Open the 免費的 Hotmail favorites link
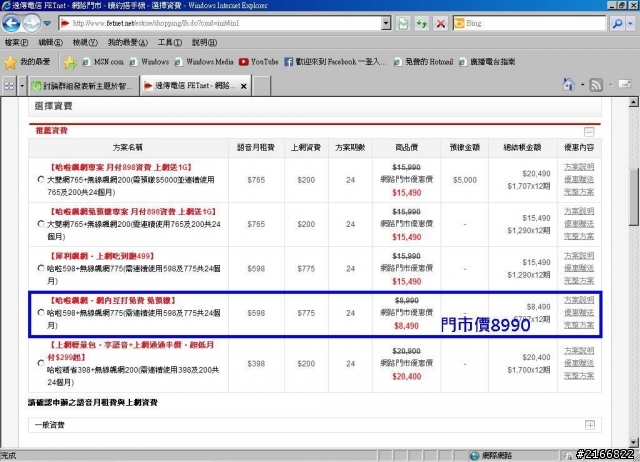Image resolution: width=640 pixels, height=462 pixels. (423, 62)
